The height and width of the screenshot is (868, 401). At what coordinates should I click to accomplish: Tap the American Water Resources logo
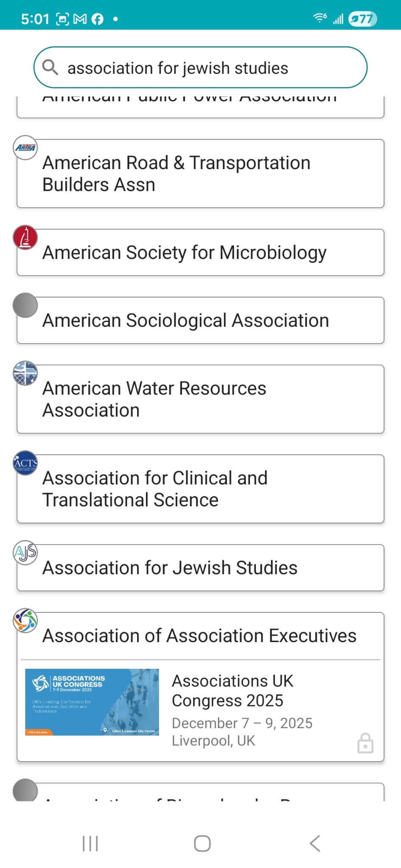[25, 373]
